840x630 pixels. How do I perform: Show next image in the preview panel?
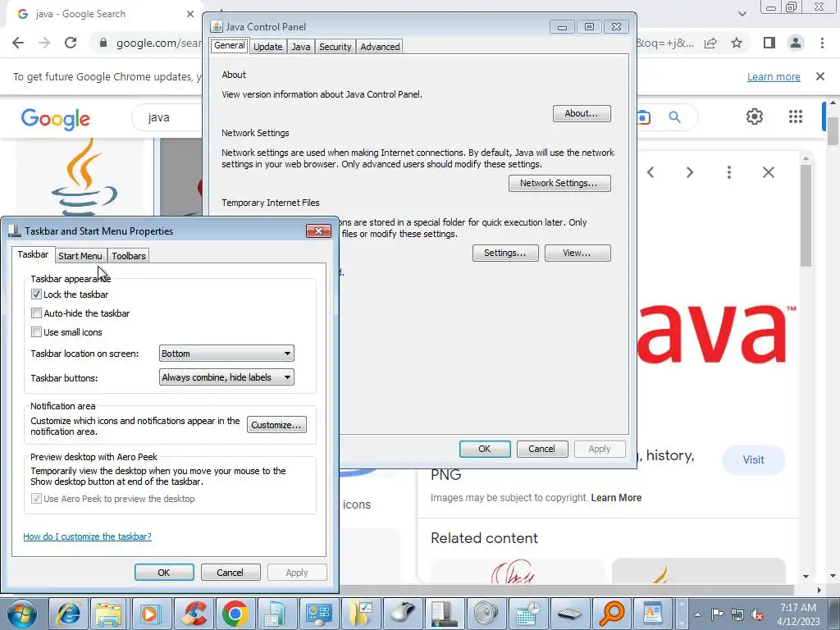[689, 172]
